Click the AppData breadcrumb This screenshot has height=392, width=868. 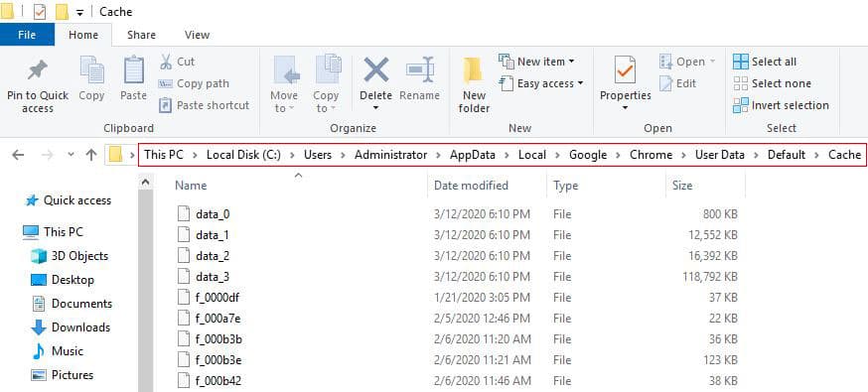(x=473, y=155)
